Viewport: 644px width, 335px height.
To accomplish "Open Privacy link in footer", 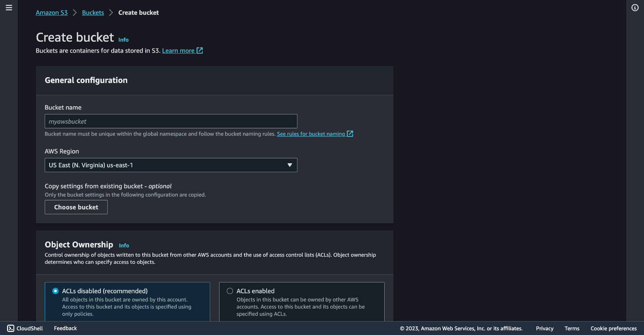I will pyautogui.click(x=544, y=328).
